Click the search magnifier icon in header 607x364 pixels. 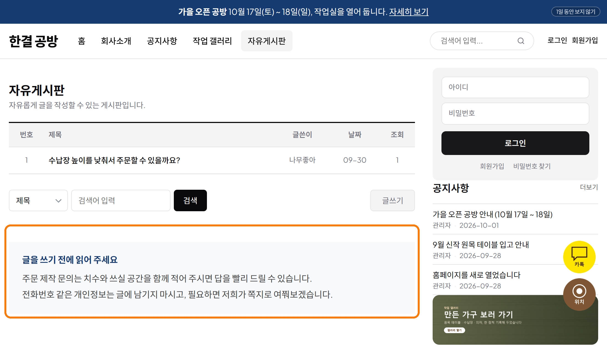tap(521, 41)
